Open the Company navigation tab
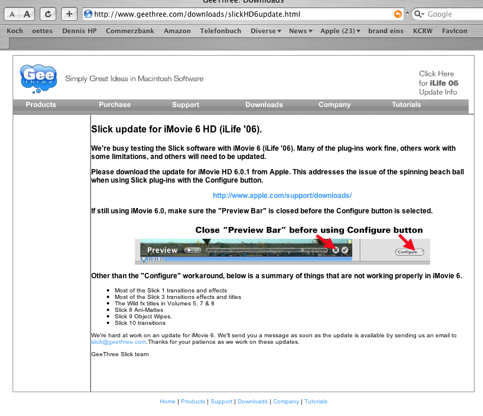Screen dimensions: 483x416 334,105
